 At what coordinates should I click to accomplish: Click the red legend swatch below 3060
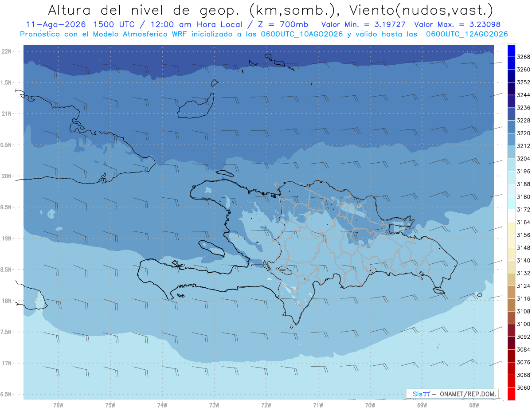[511, 394]
